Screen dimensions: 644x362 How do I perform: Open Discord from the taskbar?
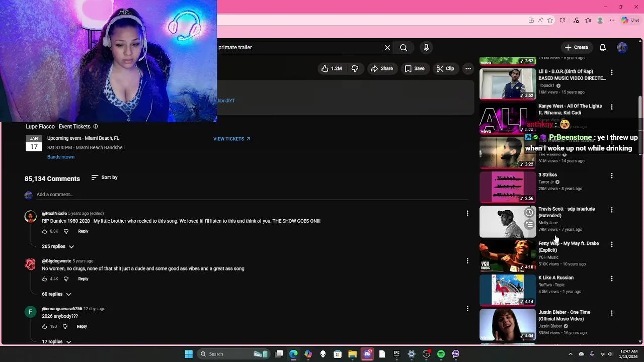(x=367, y=354)
